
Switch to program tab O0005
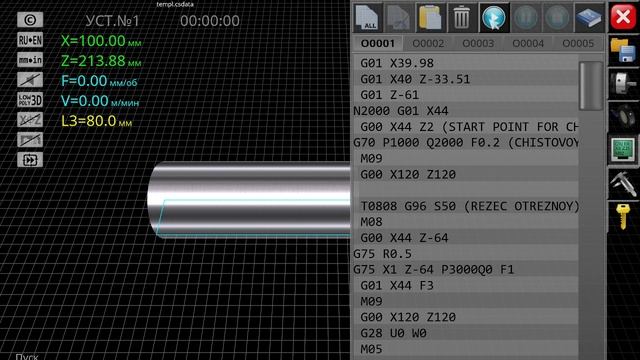pos(578,43)
